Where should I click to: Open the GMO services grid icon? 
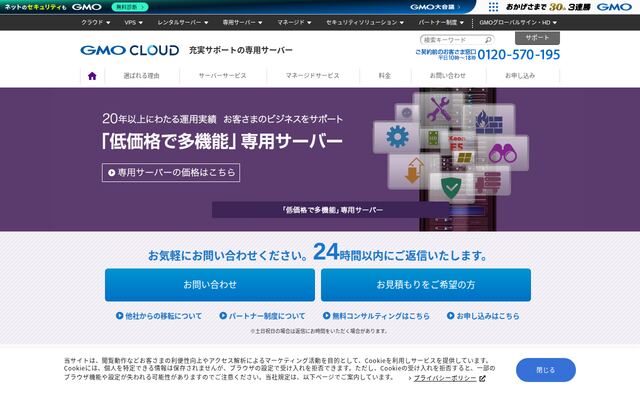click(x=493, y=7)
